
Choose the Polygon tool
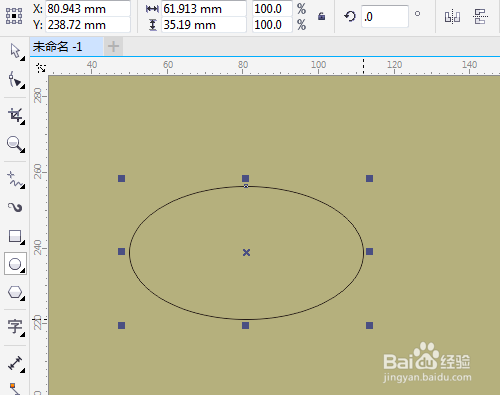tap(15, 292)
